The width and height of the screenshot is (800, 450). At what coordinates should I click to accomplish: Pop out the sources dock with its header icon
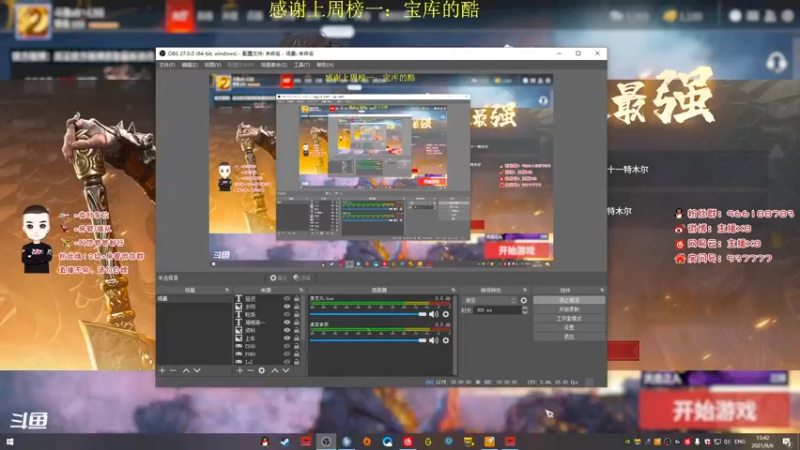pyautogui.click(x=301, y=290)
